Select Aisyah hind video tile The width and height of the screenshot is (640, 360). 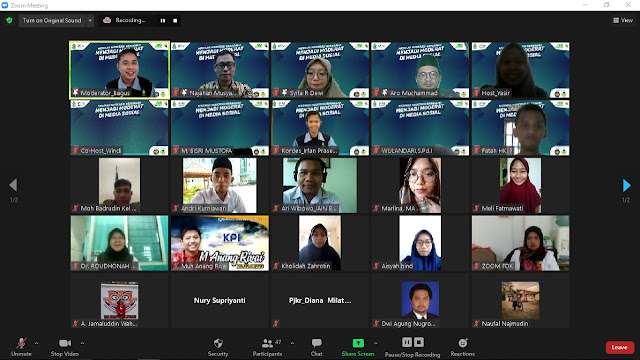click(420, 243)
